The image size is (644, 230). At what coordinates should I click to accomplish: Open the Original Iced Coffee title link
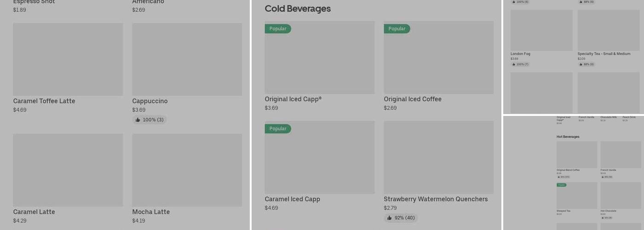[x=413, y=99]
